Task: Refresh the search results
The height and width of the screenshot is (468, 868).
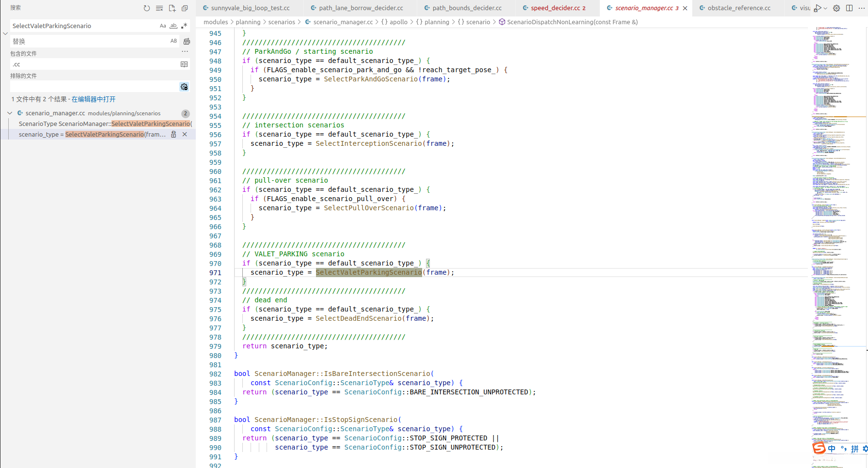Action: coord(147,8)
